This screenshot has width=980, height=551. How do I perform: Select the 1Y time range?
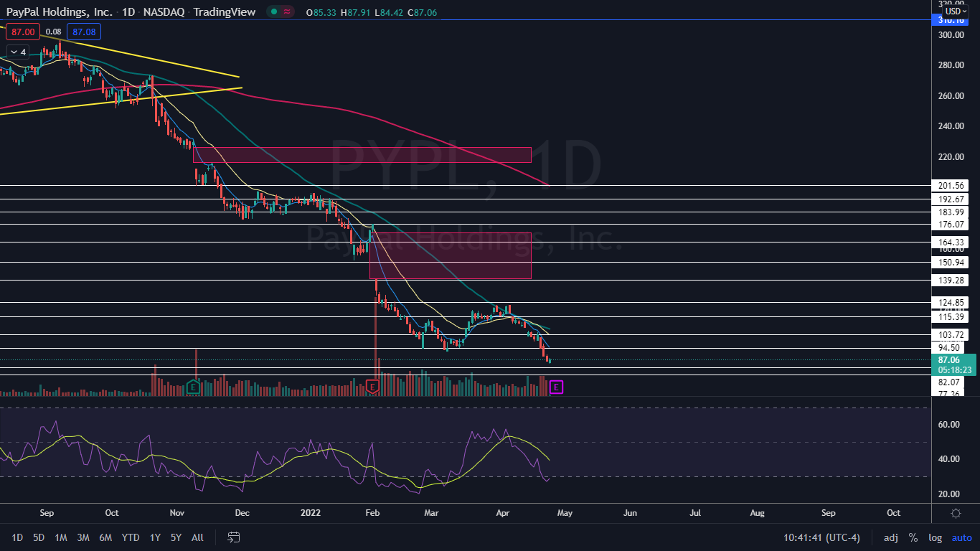point(155,537)
